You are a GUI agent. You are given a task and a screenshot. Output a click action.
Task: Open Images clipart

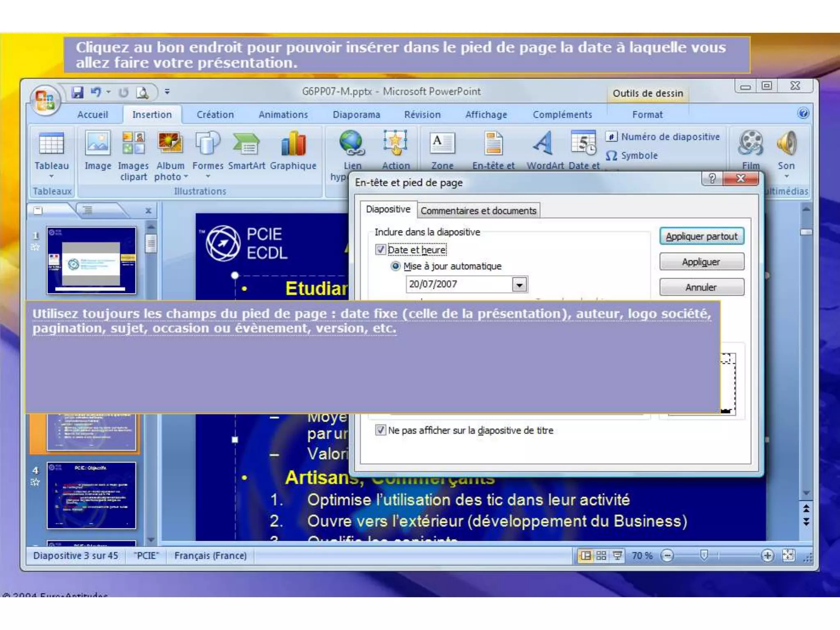[133, 156]
